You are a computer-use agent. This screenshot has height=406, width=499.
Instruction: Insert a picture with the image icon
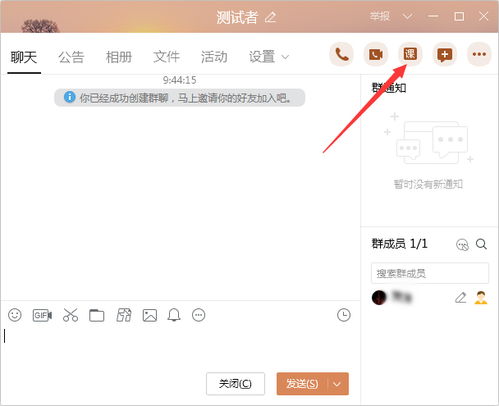(x=150, y=315)
